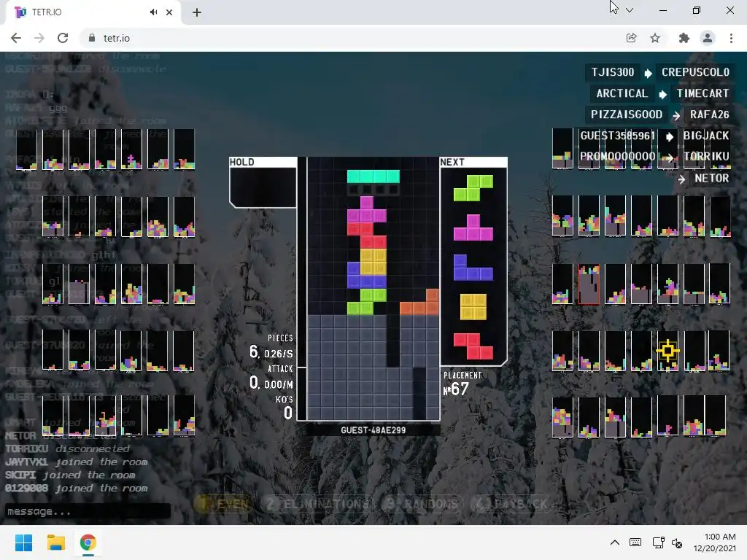The image size is (747, 560).
Task: Click the purple T piece in NEXT queue
Action: [473, 227]
